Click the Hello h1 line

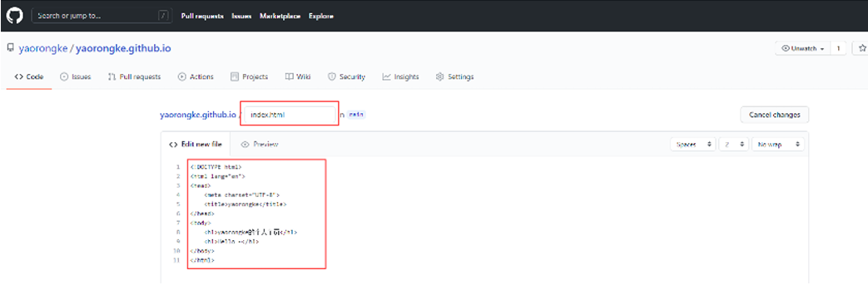[231, 242]
